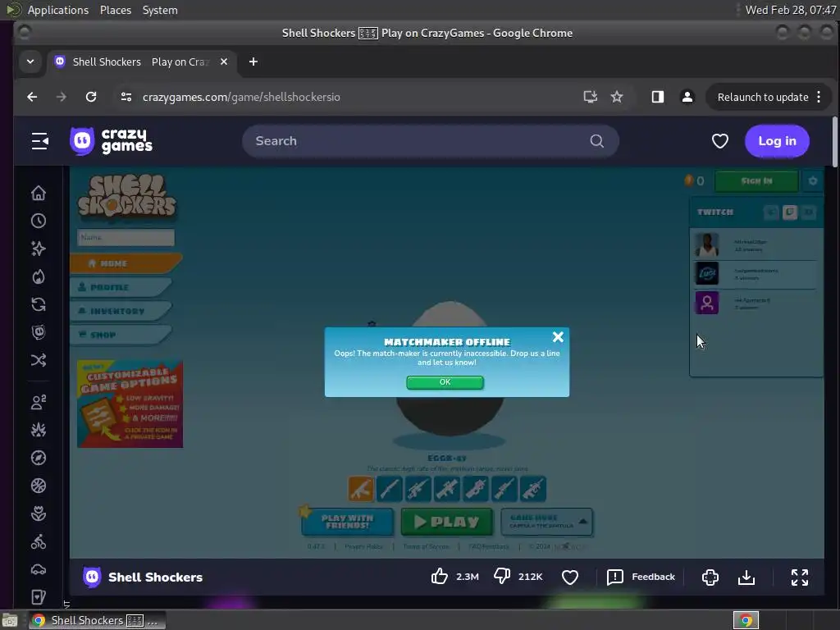Image resolution: width=840 pixels, height=630 pixels.
Task: Open the flower category icon in sidebar
Action: pos(39,514)
